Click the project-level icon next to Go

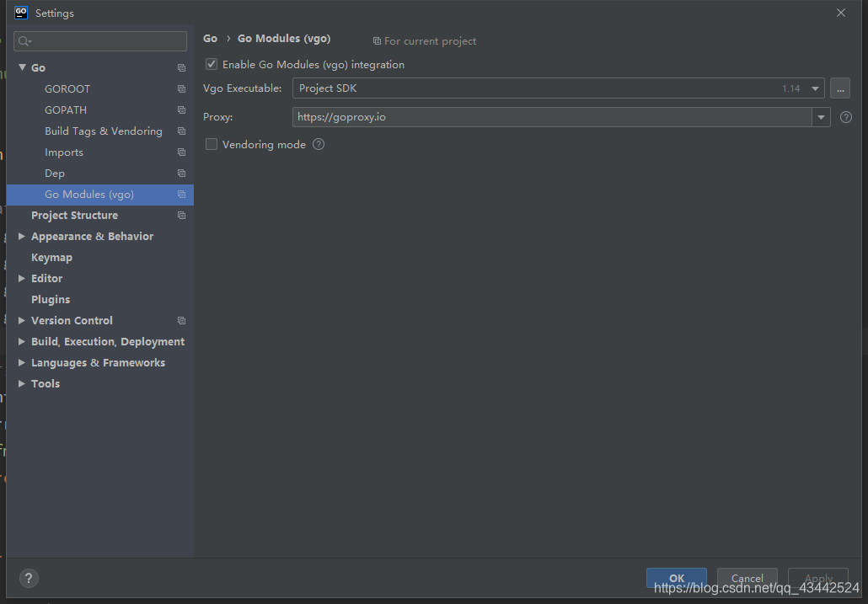[x=181, y=67]
